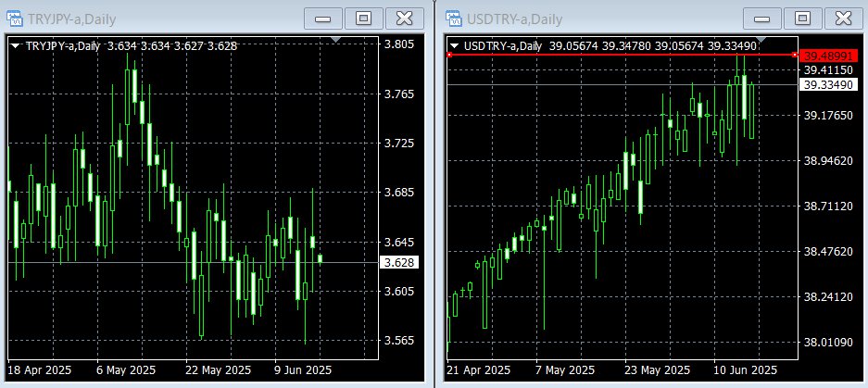Click the 3.565 price scale label
Viewport: 868px width, 388px height.
click(398, 341)
